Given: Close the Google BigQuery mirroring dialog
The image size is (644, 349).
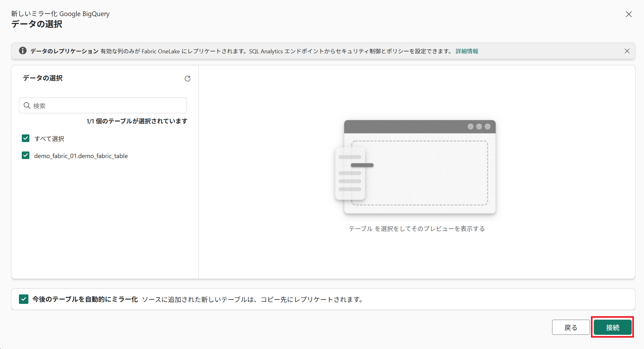Looking at the screenshot, I should 629,14.
